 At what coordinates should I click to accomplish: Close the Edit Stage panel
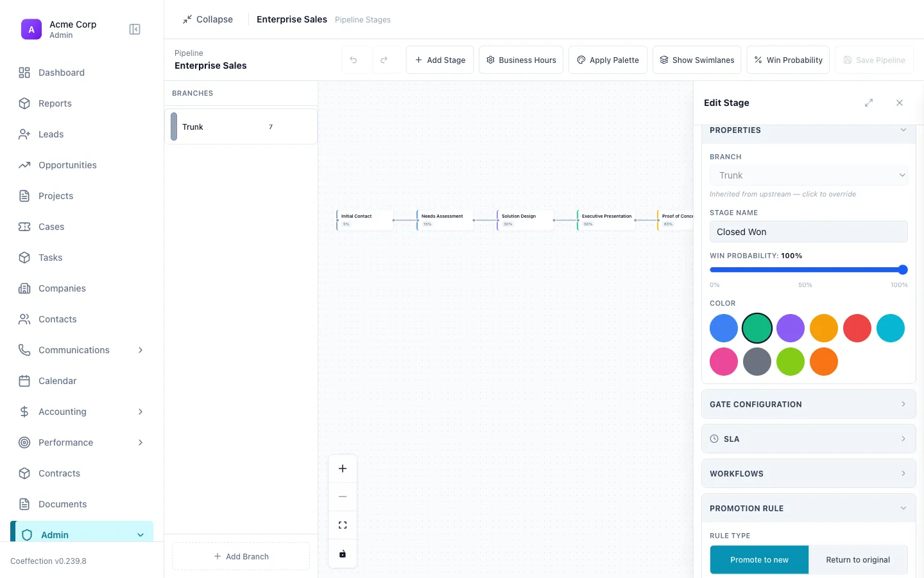coord(900,103)
